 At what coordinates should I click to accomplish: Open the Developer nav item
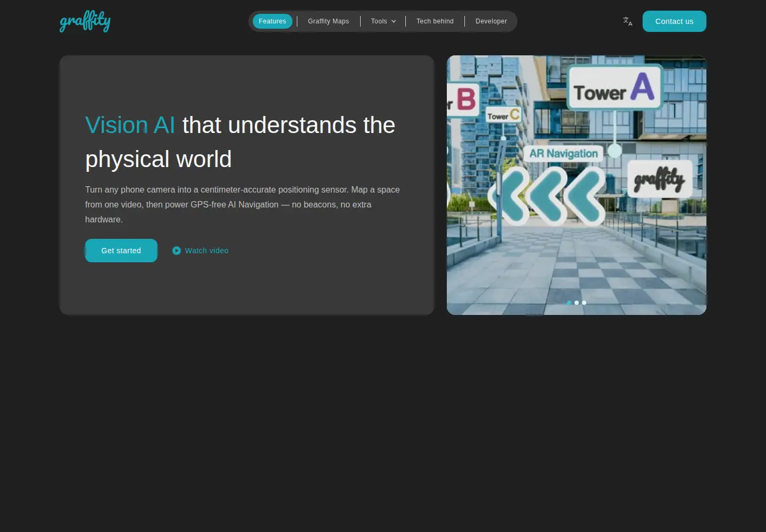(491, 21)
